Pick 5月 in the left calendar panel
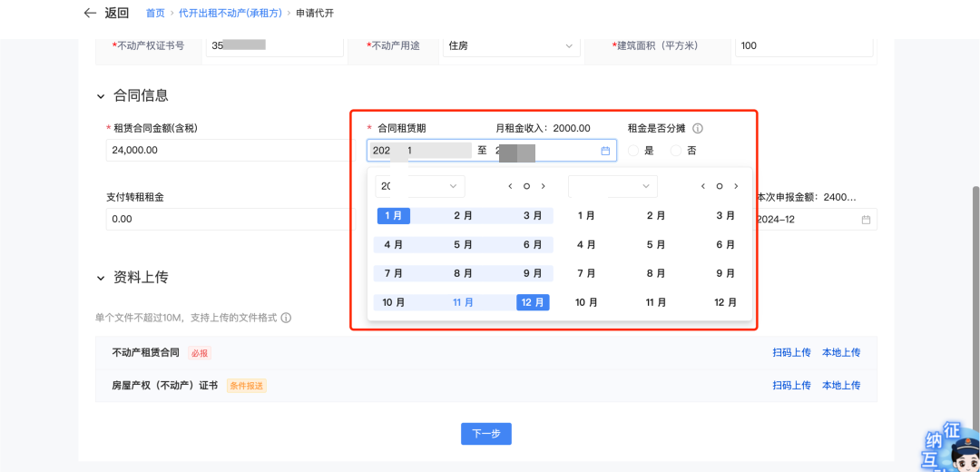This screenshot has width=980, height=472. click(463, 245)
